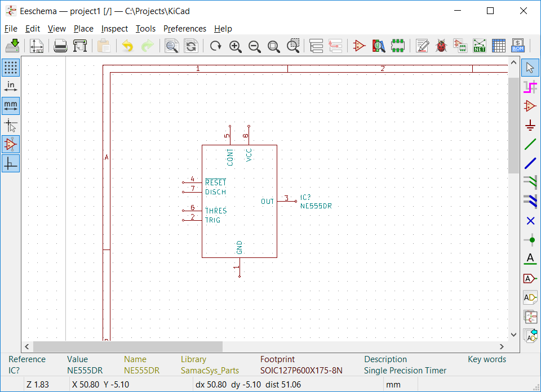Undo the last schematic edit
Viewport: 541px width, 392px height.
pyautogui.click(x=128, y=46)
